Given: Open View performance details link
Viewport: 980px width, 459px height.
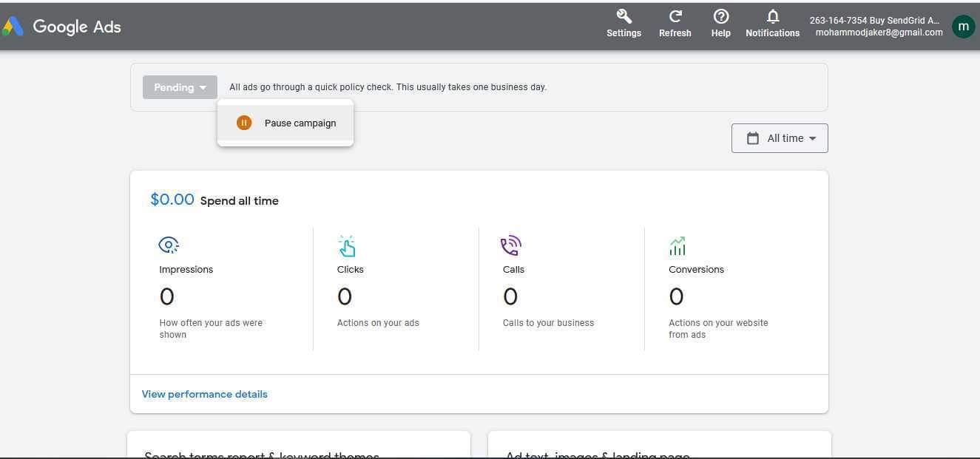Looking at the screenshot, I should pyautogui.click(x=205, y=394).
